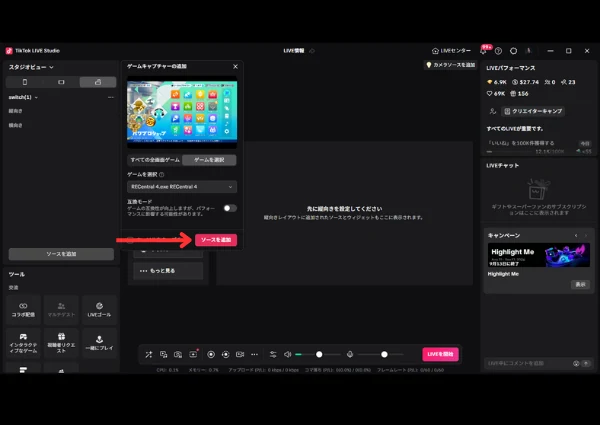The height and width of the screenshot is (425, 600).
Task: Switch to portrait phone layout
Action: [25, 82]
